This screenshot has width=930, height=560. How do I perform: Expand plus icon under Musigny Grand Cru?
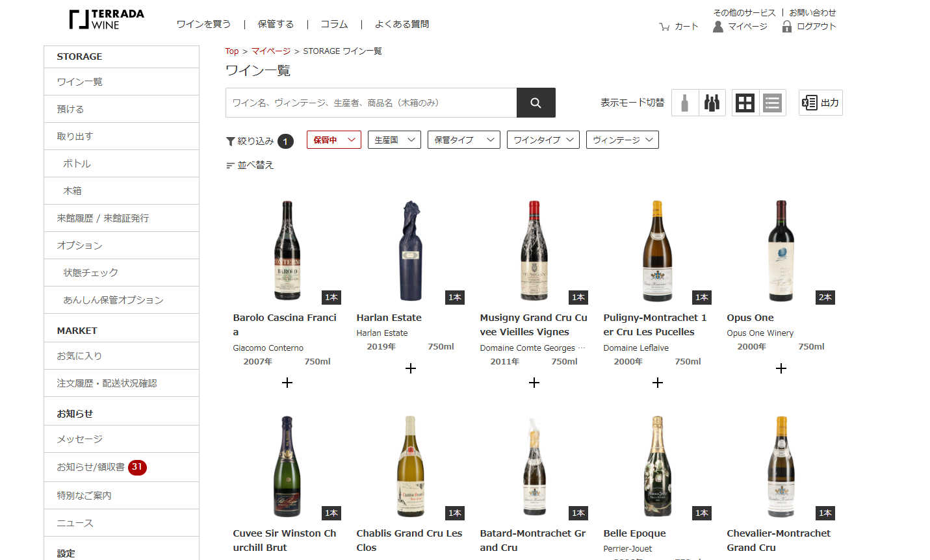point(534,383)
